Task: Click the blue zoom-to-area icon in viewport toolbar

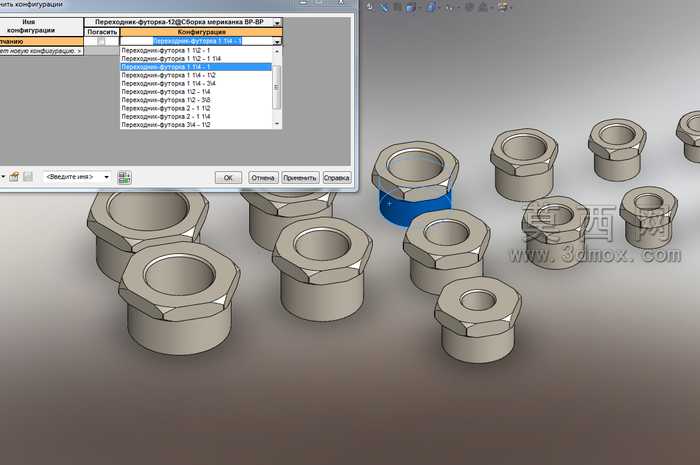Action: [384, 7]
